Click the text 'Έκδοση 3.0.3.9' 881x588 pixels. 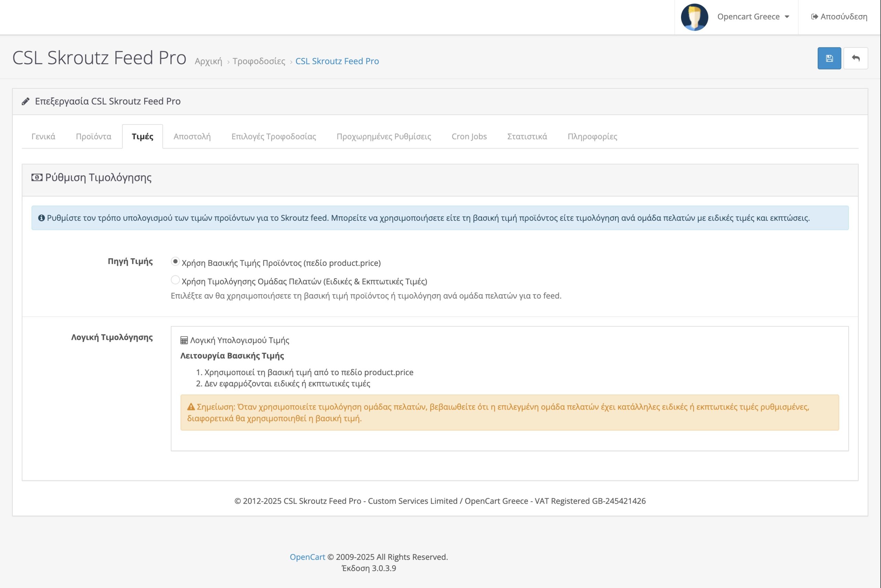coord(369,568)
